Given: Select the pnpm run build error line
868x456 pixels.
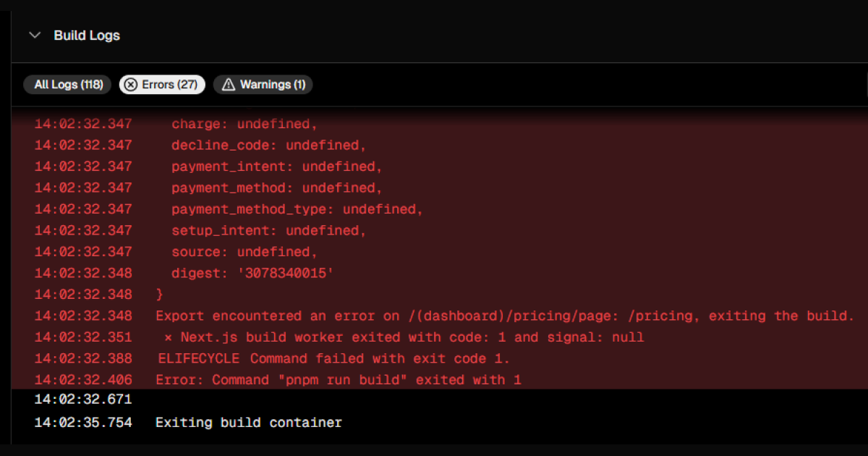Looking at the screenshot, I should coord(439,379).
